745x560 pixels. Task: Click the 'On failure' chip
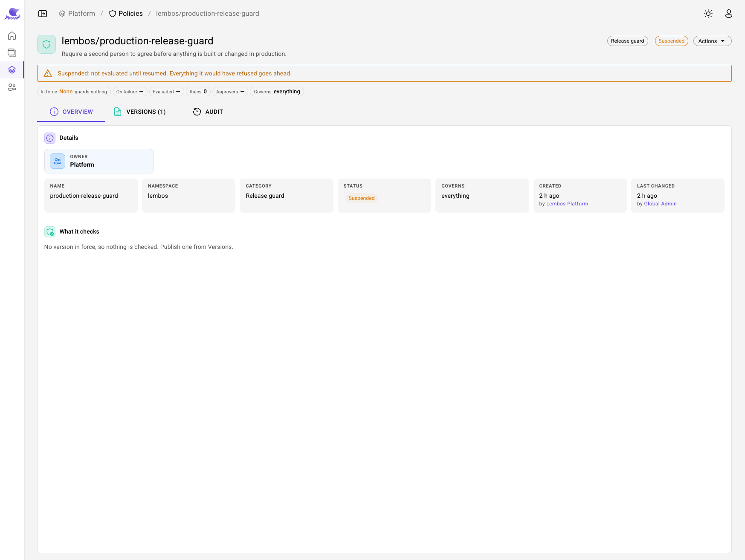130,92
